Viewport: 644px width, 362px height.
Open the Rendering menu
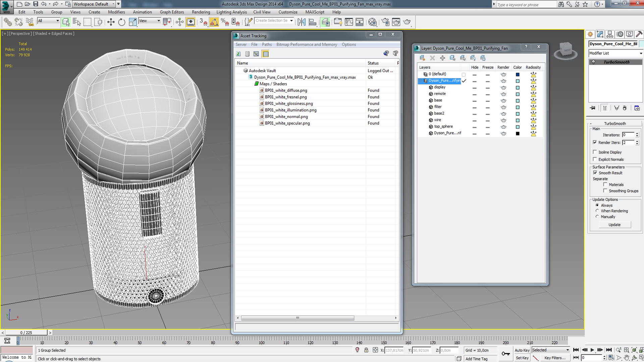(201, 12)
